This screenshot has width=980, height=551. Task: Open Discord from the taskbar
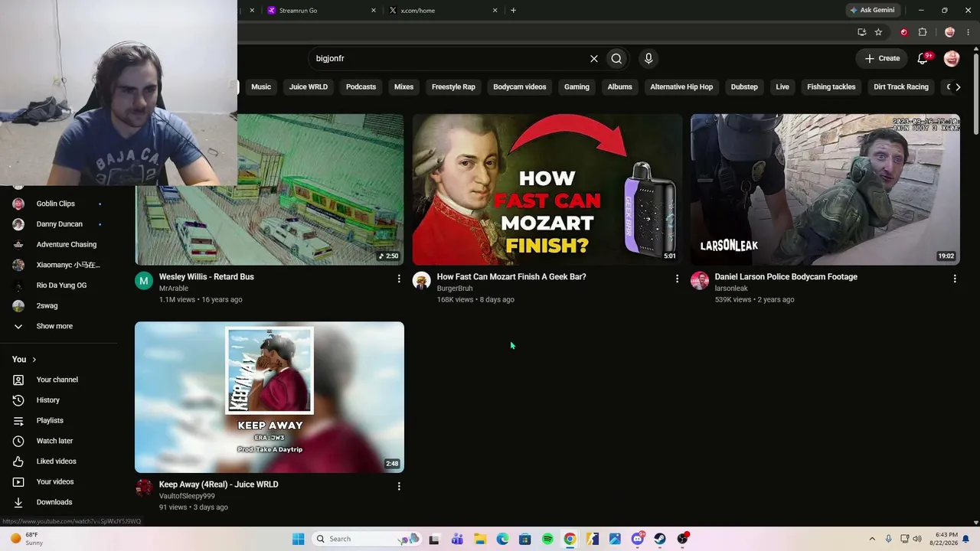638,539
